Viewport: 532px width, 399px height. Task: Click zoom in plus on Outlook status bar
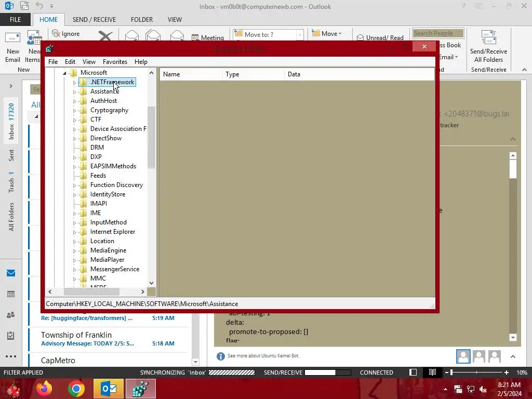(507, 373)
